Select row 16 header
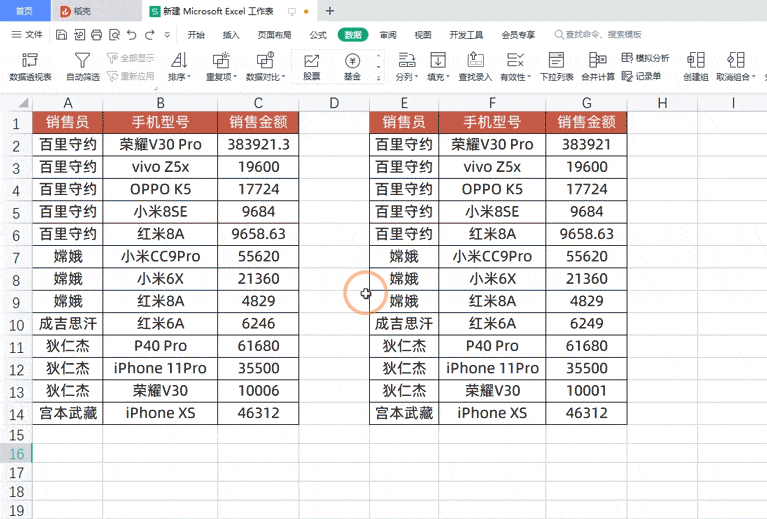Image resolution: width=767 pixels, height=519 pixels. point(16,453)
